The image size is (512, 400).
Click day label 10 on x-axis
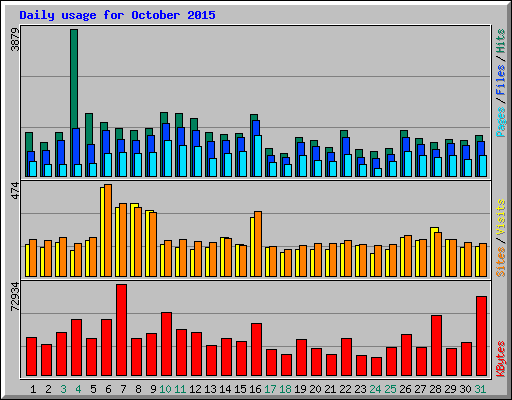pos(165,389)
